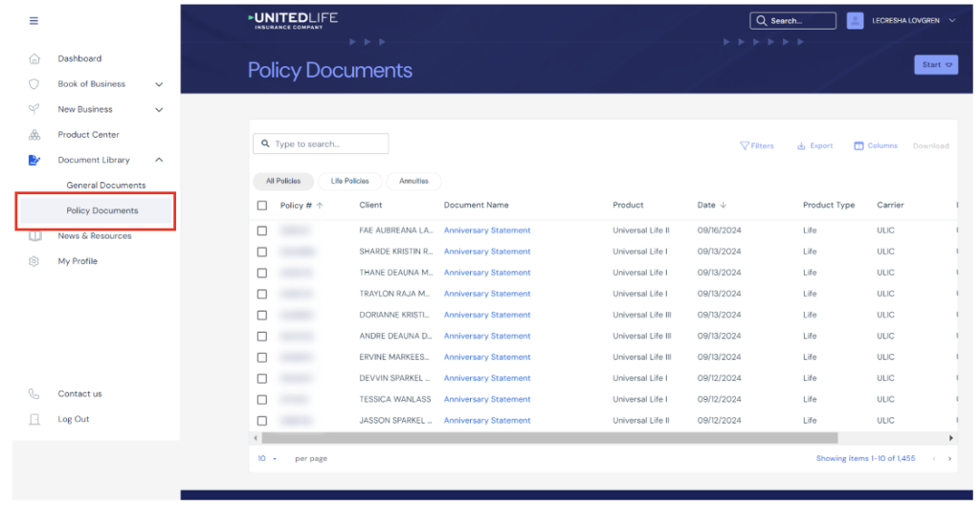Sort by Date arrow icon

click(724, 206)
